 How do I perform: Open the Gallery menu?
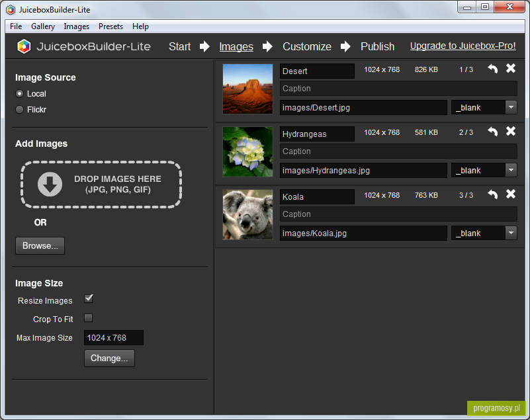click(x=43, y=26)
